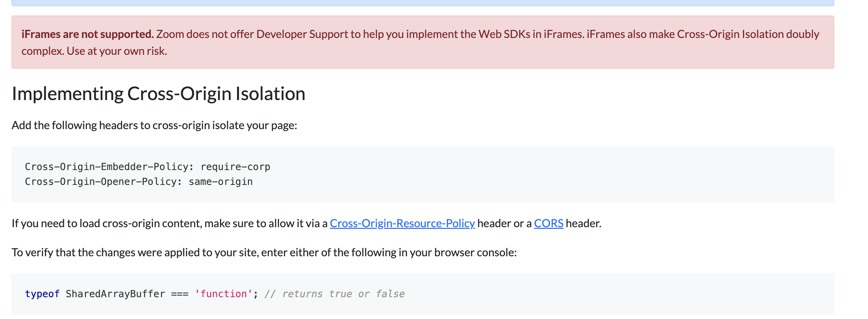Open the CORS link
The height and width of the screenshot is (319, 868).
click(x=548, y=223)
